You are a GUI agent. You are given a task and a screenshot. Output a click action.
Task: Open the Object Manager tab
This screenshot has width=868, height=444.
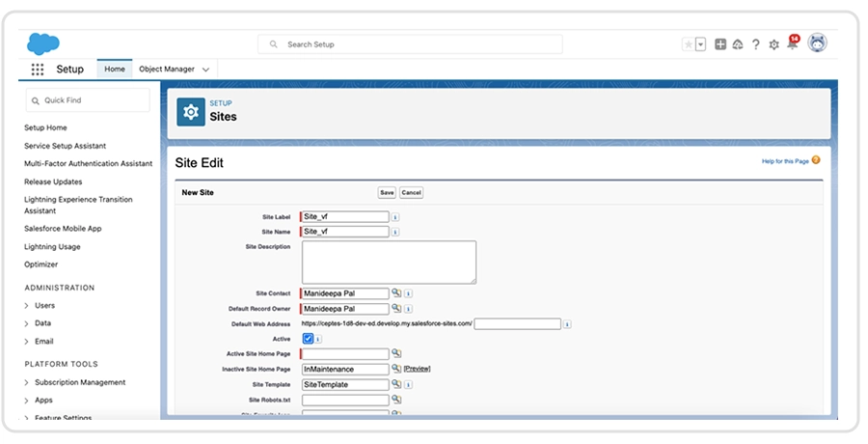click(x=166, y=69)
